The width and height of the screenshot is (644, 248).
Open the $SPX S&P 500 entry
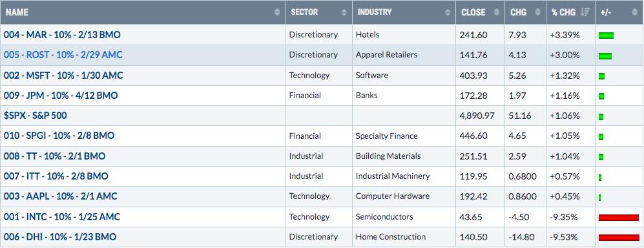[36, 116]
